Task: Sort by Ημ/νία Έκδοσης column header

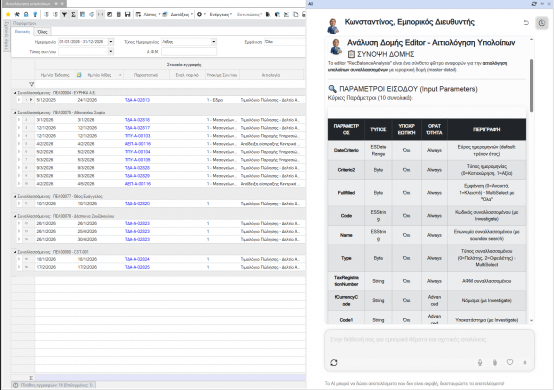Action: point(55,75)
